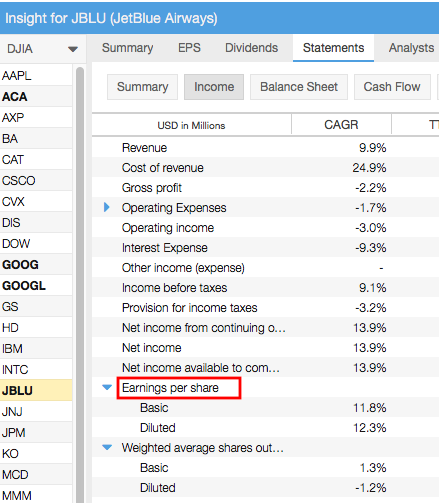Go to the Analysts tab
Screen dimensions: 439x503
(x=411, y=48)
